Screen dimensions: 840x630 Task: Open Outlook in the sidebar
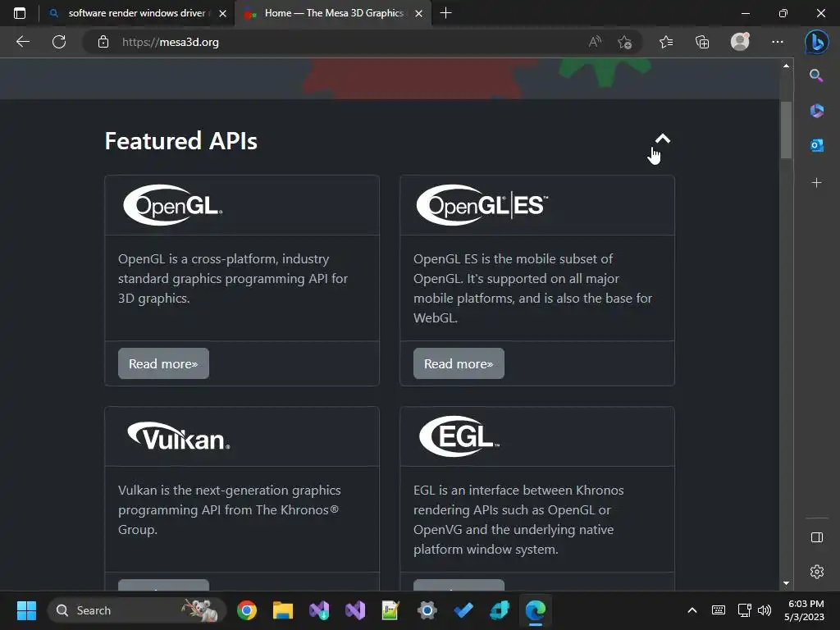816,145
